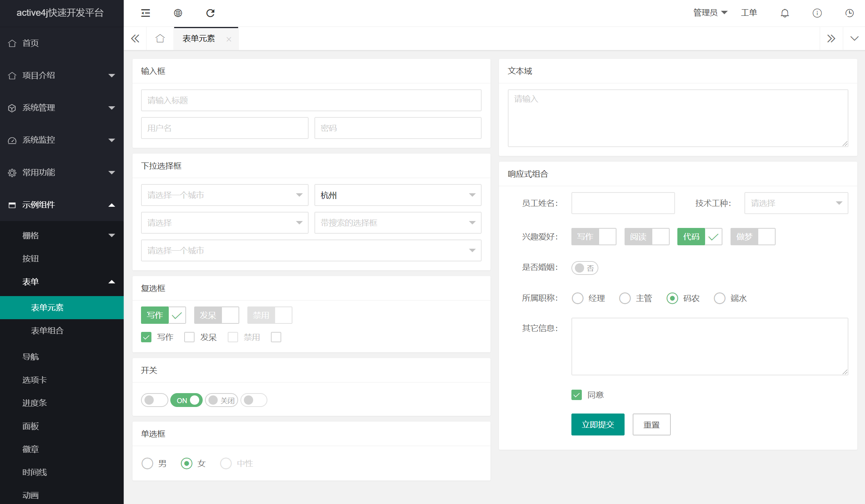Open the info circle icon

point(817,13)
